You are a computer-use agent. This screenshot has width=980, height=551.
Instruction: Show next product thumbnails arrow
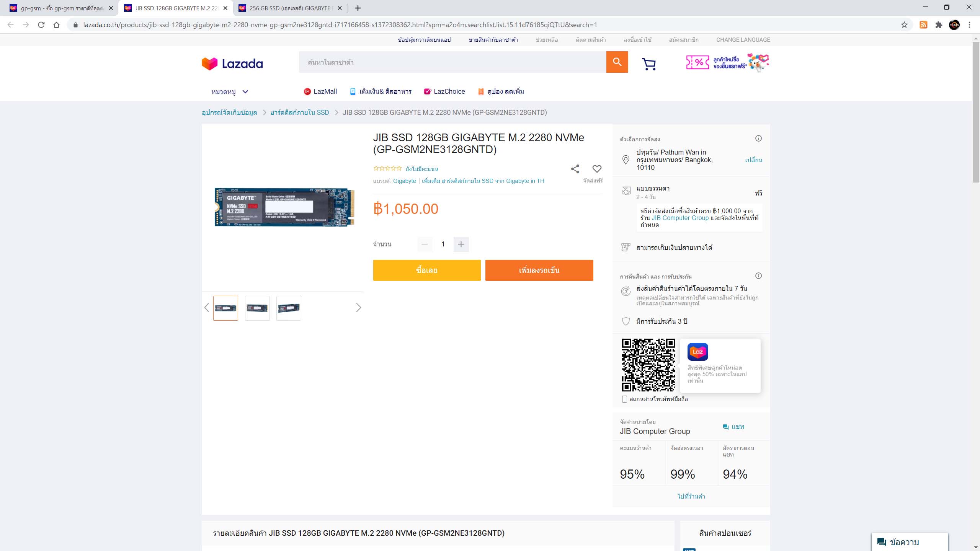(358, 308)
